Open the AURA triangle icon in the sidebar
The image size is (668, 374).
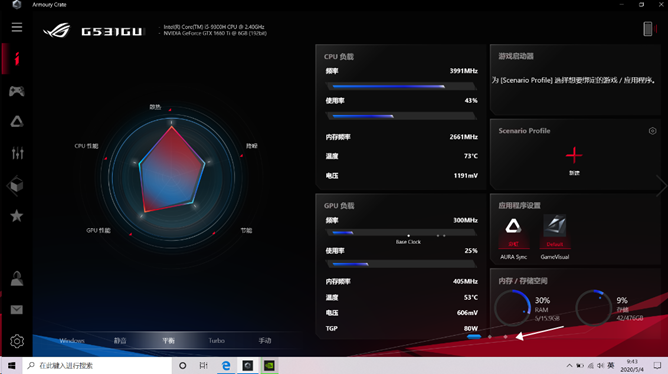17,122
